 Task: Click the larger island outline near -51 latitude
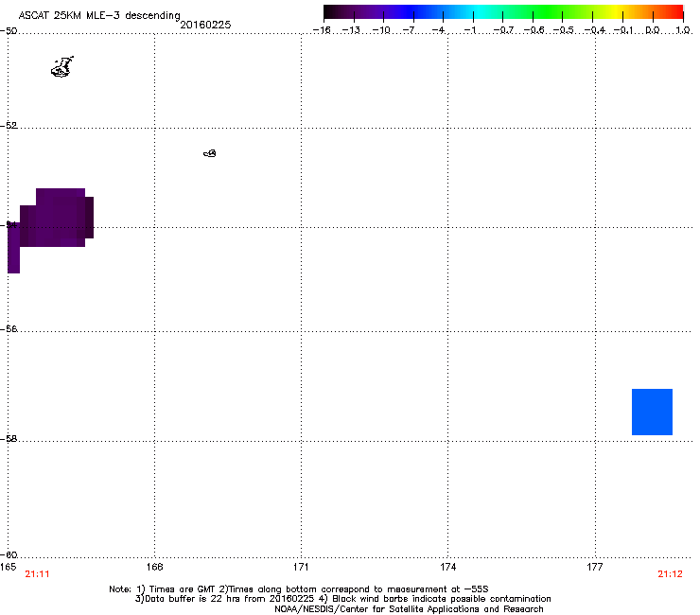pyautogui.click(x=62, y=67)
